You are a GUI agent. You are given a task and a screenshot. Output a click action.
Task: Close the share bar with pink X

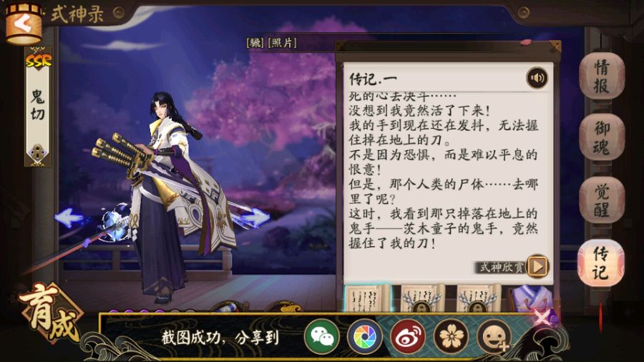coord(543,317)
